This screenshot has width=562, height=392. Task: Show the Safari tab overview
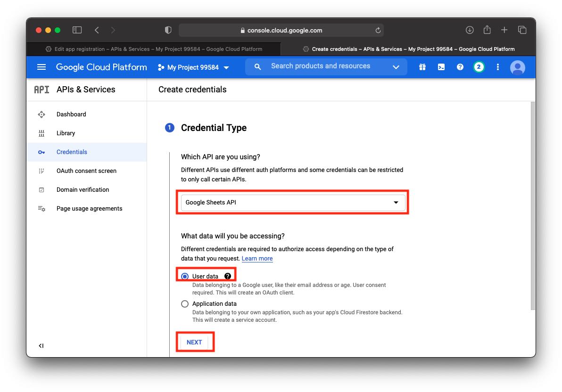click(x=522, y=30)
